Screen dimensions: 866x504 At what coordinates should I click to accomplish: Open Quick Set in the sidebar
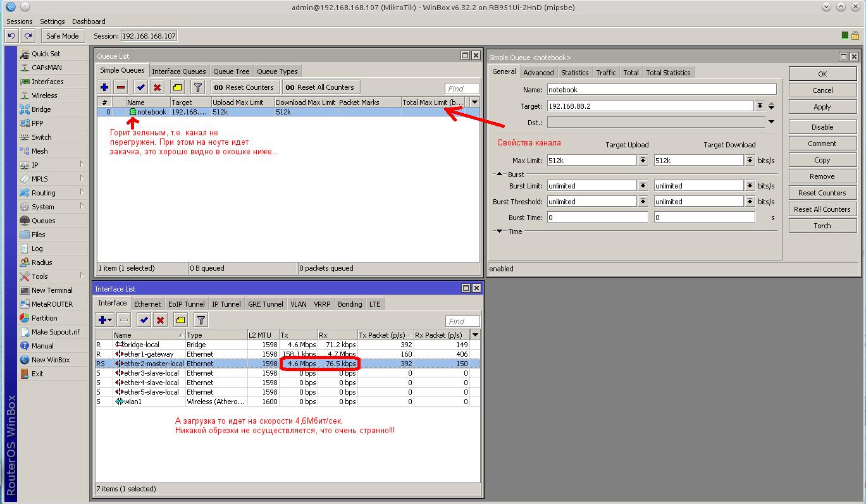(46, 54)
